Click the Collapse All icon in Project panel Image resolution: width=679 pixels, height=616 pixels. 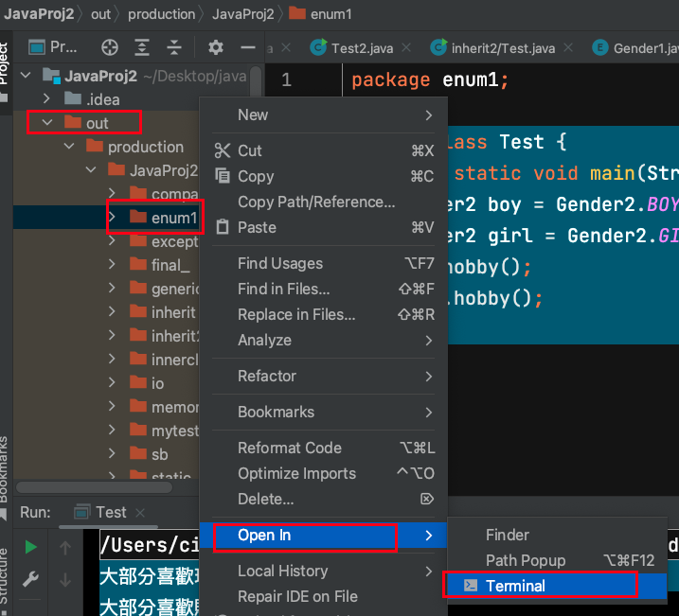(x=174, y=47)
